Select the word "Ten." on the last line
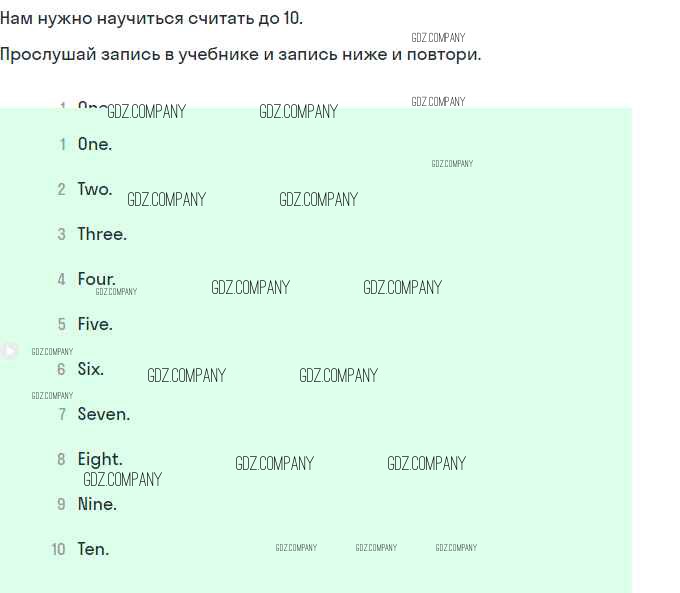This screenshot has height=593, width=680. (93, 549)
